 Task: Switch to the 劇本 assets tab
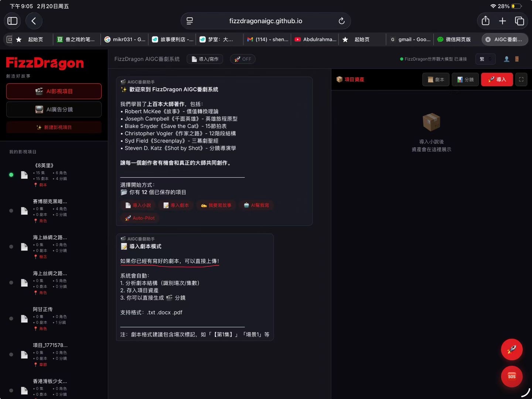436,79
